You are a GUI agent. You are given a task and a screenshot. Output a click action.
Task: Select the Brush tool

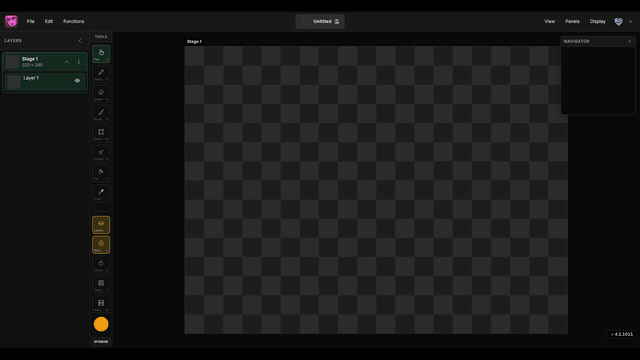101,114
